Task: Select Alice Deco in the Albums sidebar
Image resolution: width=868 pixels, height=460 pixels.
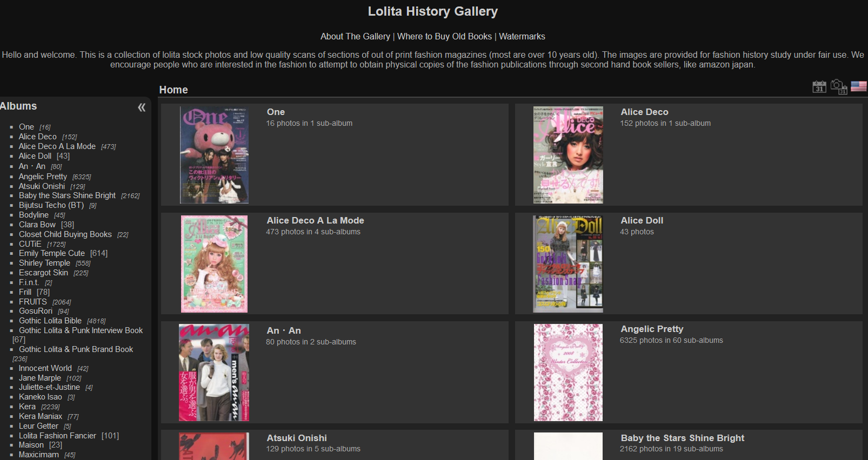Action: [38, 137]
